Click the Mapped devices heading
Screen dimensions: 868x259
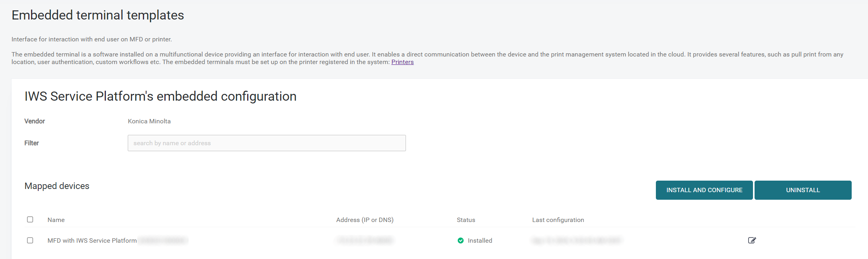point(57,186)
